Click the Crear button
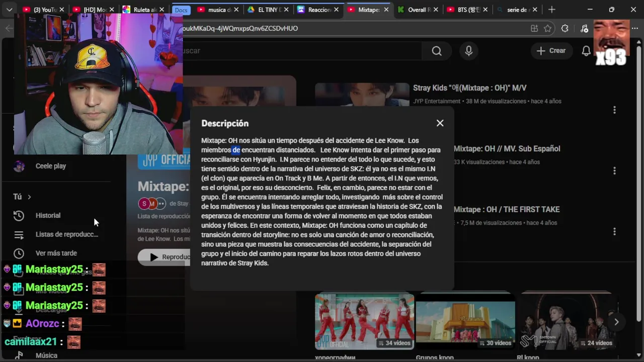The height and width of the screenshot is (362, 644). pos(551,51)
